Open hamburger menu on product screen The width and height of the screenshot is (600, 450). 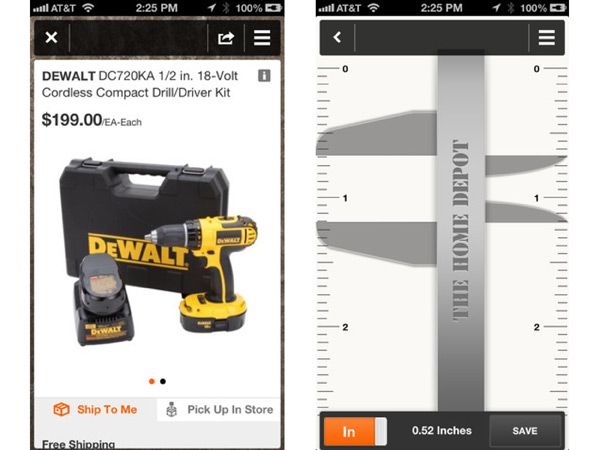tap(262, 38)
